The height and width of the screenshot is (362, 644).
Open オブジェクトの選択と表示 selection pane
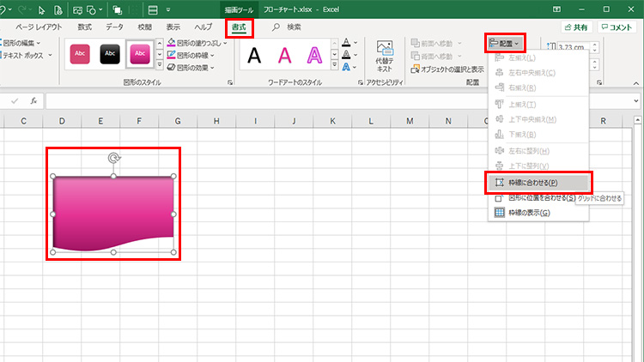[447, 69]
